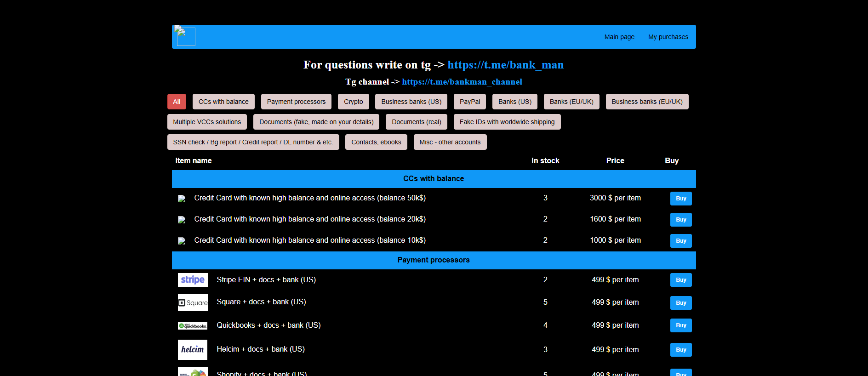The width and height of the screenshot is (868, 376).
Task: Click the icon beside the 20k$ balance card row
Action: (x=182, y=220)
